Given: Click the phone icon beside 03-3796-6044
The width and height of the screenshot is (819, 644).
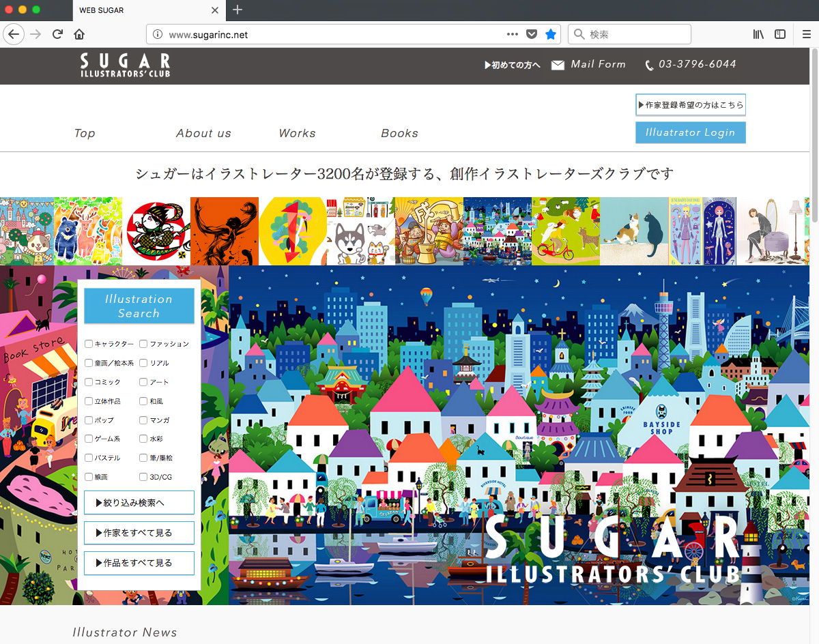Looking at the screenshot, I should 649,65.
